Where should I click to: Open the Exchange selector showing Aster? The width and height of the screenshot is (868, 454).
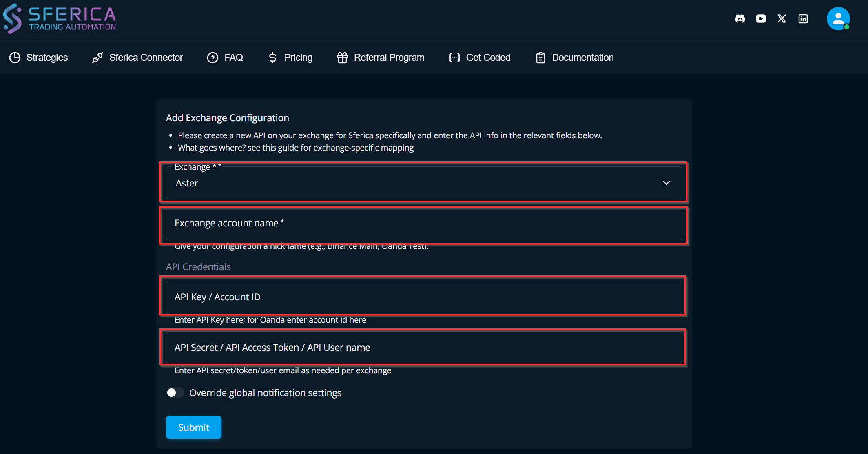(x=408, y=183)
